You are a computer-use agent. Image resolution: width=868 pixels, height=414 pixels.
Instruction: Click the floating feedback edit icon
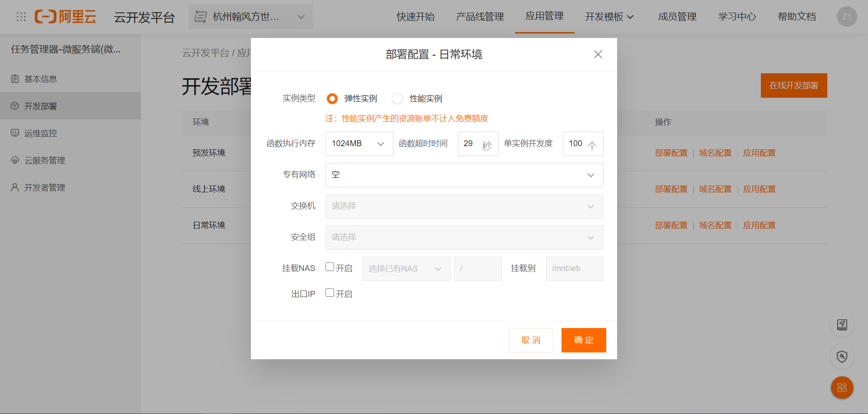[842, 324]
